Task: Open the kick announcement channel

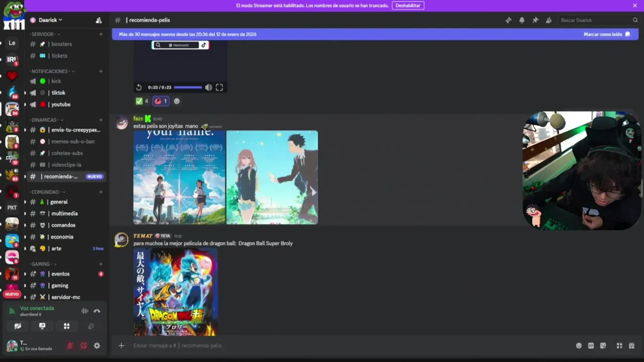Action: 66,81
